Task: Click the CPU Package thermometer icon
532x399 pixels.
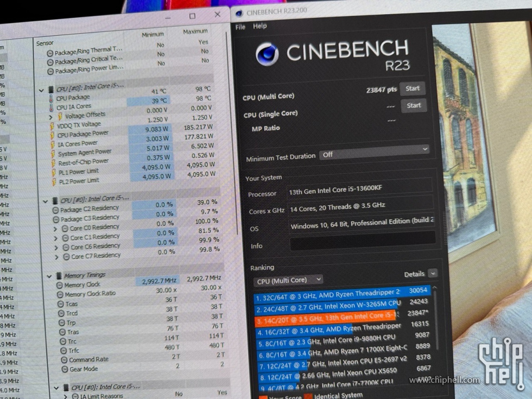Action: pos(51,99)
